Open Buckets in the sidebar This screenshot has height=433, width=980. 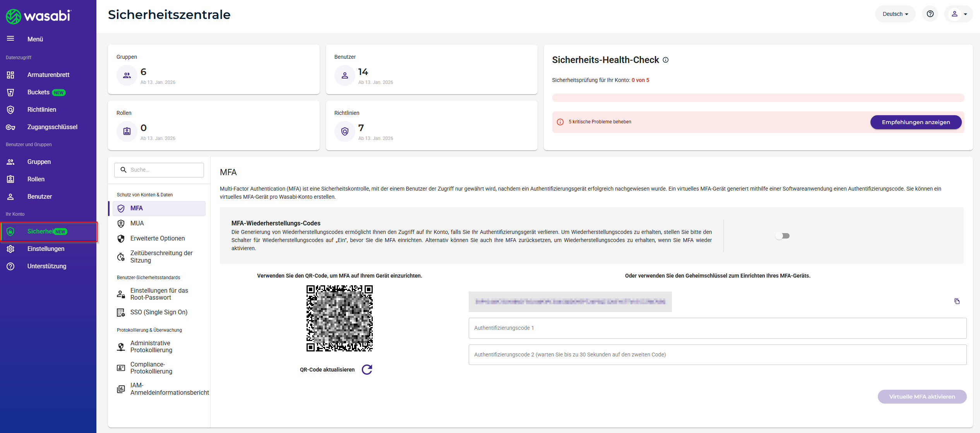click(x=38, y=92)
